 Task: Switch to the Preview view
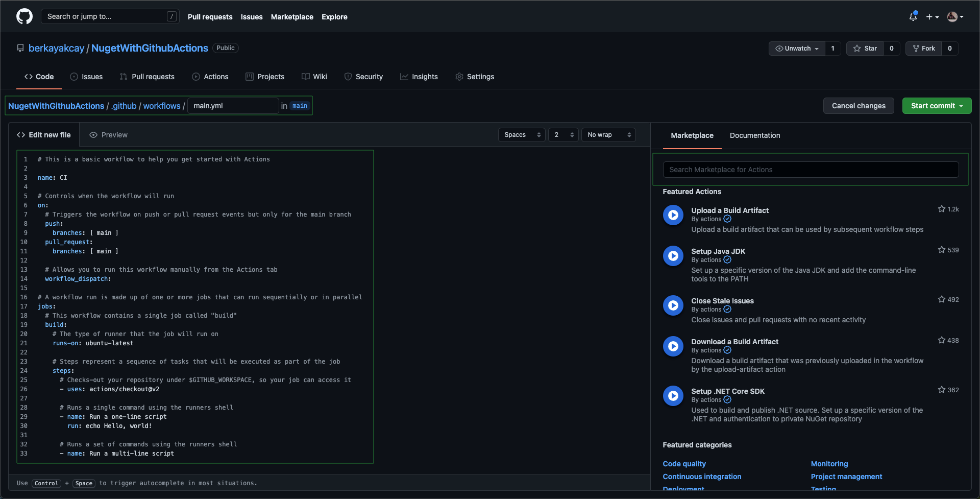[108, 135]
